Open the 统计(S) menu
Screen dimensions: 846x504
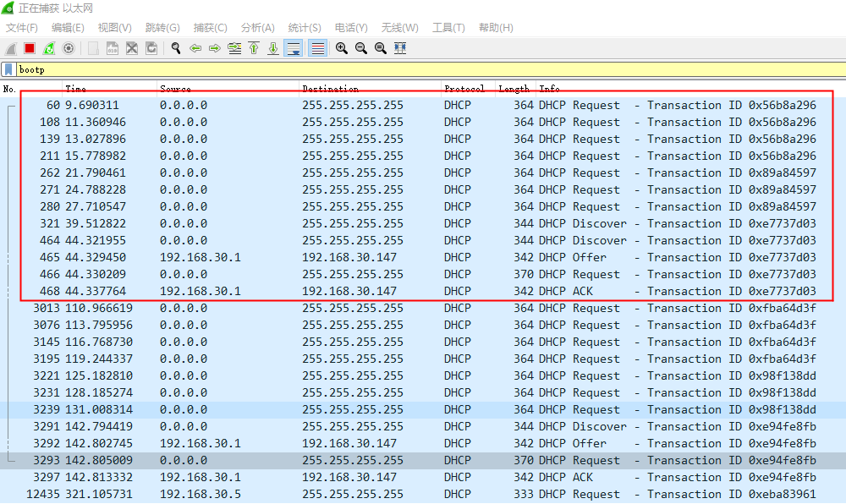pyautogui.click(x=305, y=28)
